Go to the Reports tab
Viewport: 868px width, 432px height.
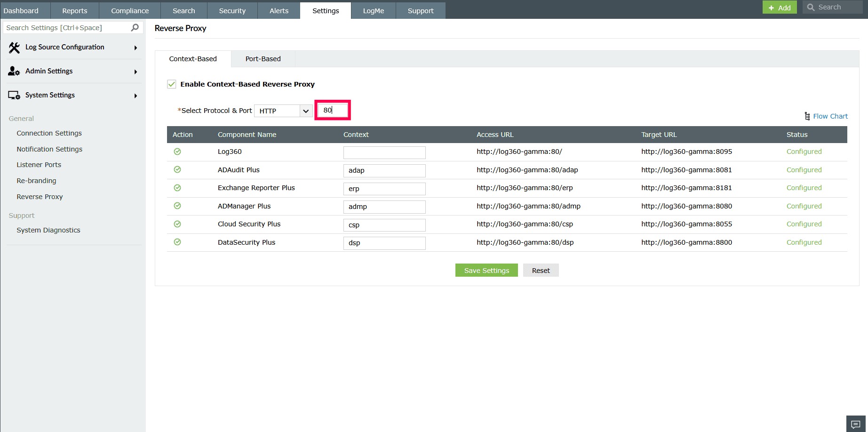coord(75,10)
